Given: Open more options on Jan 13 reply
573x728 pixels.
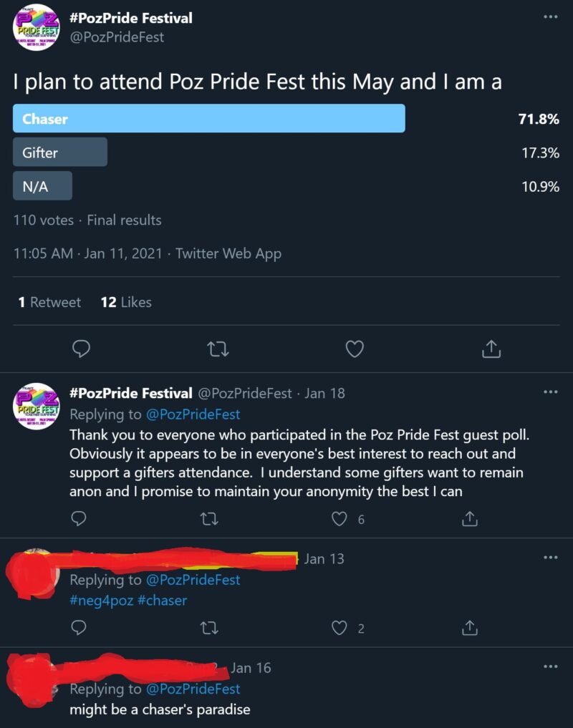Looking at the screenshot, I should click(550, 558).
